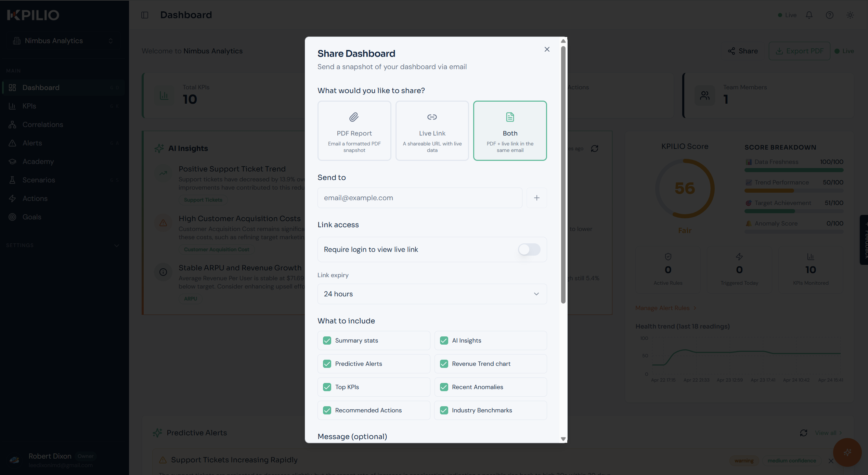Viewport: 868px width, 475px height.
Task: Click the Data Freshness progress bar
Action: (794, 170)
